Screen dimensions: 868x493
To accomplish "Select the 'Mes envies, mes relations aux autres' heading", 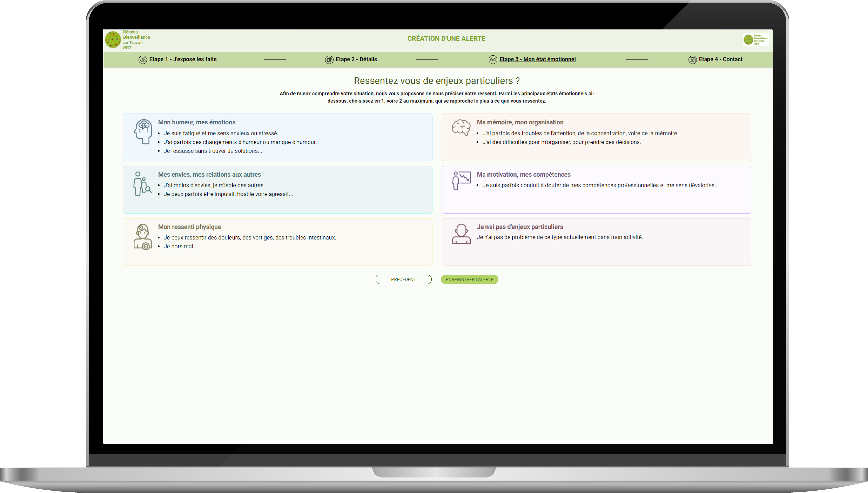I will 209,174.
